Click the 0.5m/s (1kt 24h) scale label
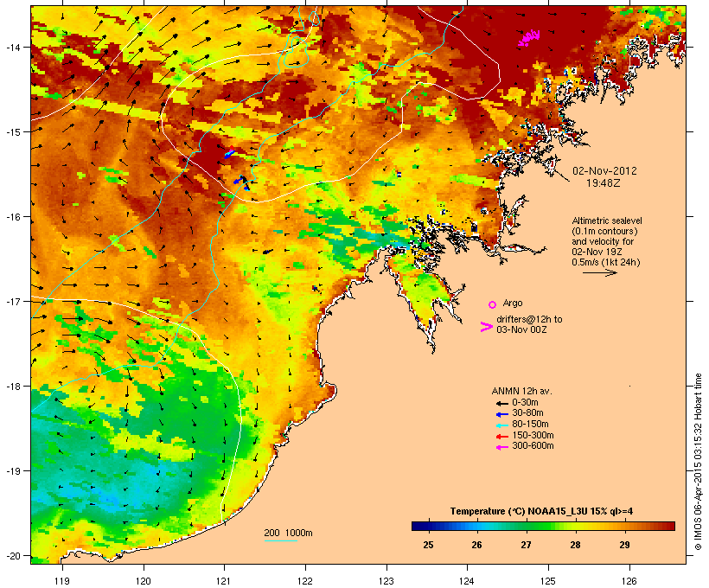The width and height of the screenshot is (709, 588). (606, 262)
